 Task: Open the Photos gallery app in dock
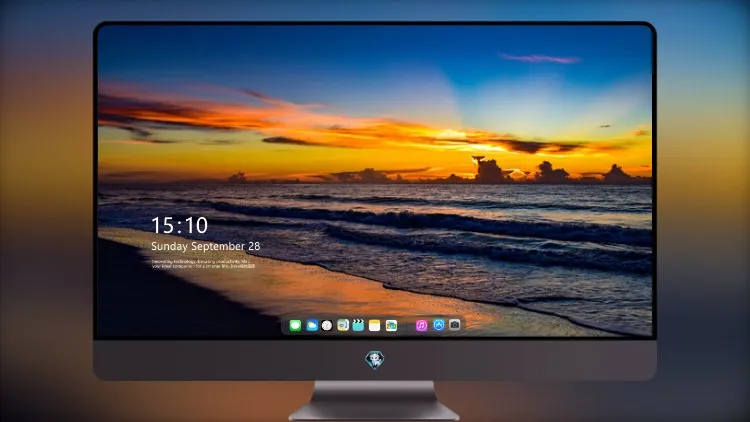pyautogui.click(x=391, y=325)
